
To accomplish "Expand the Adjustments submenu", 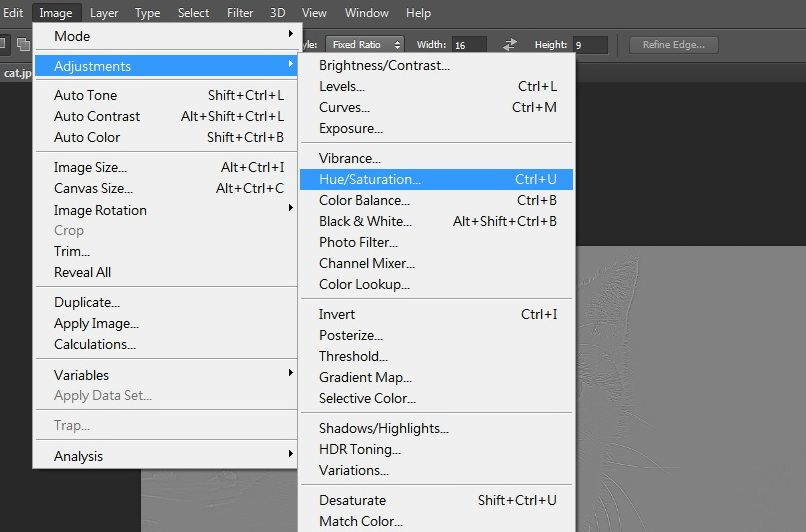I will (x=166, y=66).
